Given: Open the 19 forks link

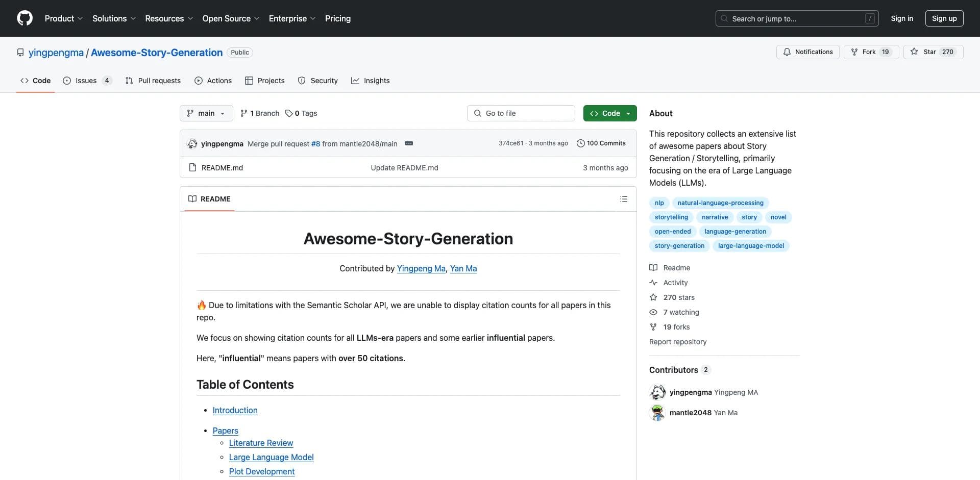Looking at the screenshot, I should [x=670, y=327].
